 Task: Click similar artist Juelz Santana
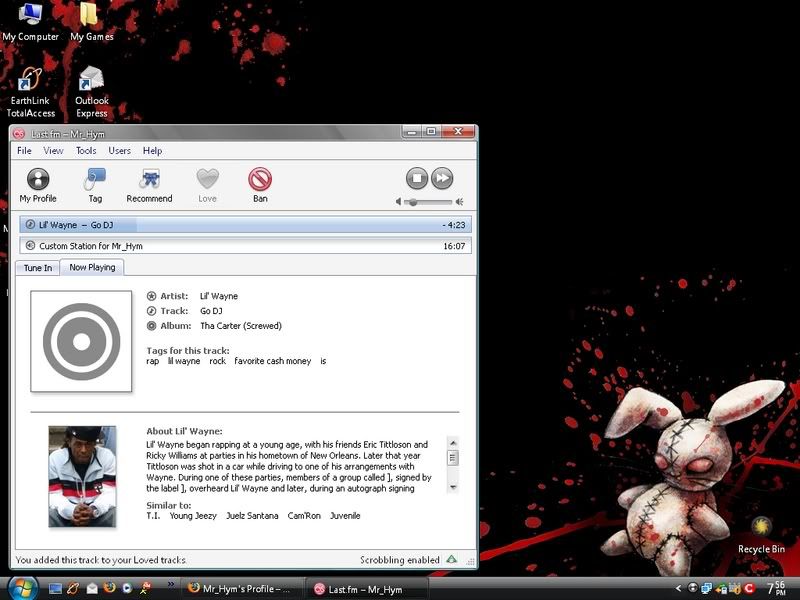pos(252,516)
